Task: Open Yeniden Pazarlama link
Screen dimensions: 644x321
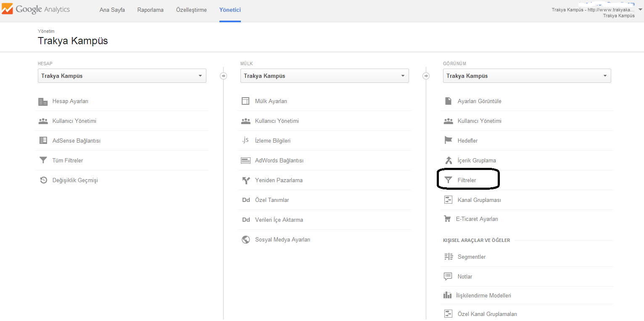Action: (x=279, y=180)
